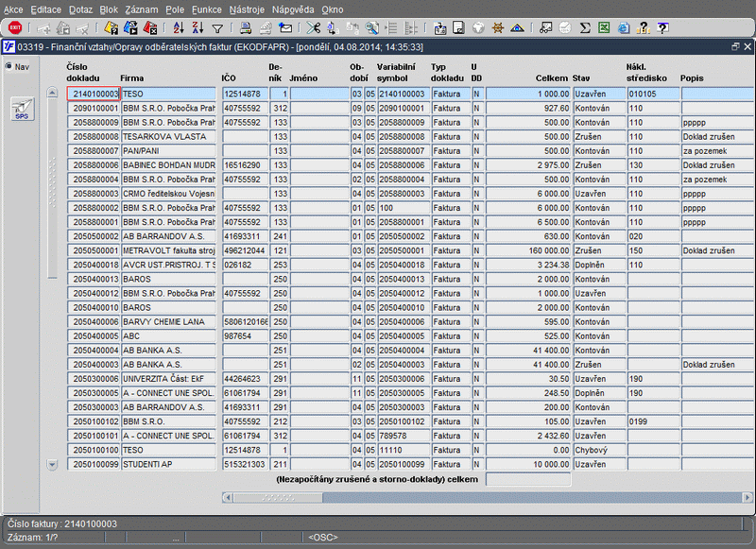Click the amount cell 2 975.00
The image size is (756, 549).
[x=528, y=164]
